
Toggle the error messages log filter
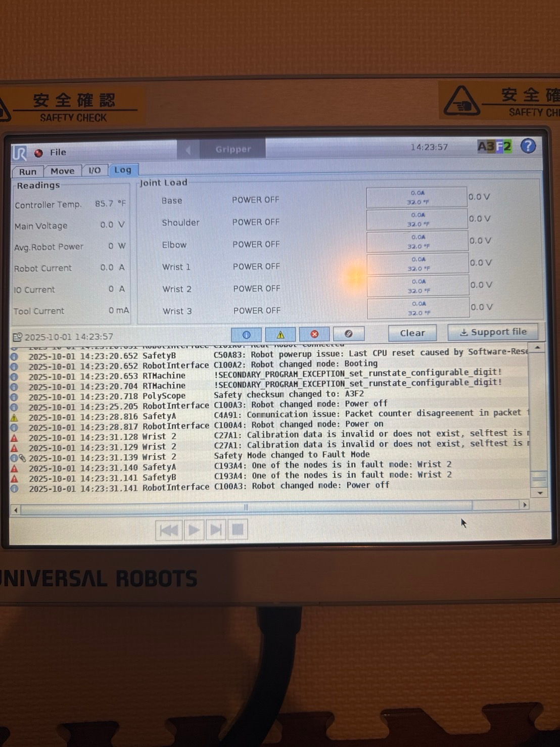pos(314,334)
